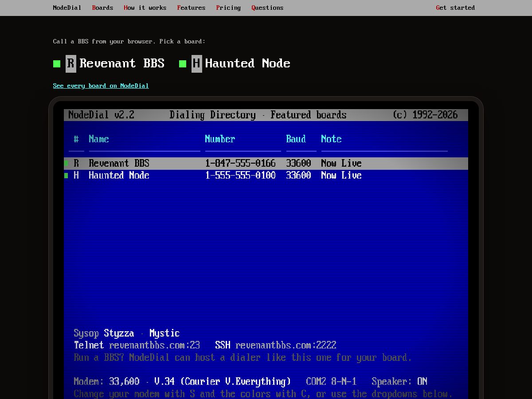Click the 'Run a BBS?' hosting message
This screenshot has height=399, width=532.
click(243, 357)
